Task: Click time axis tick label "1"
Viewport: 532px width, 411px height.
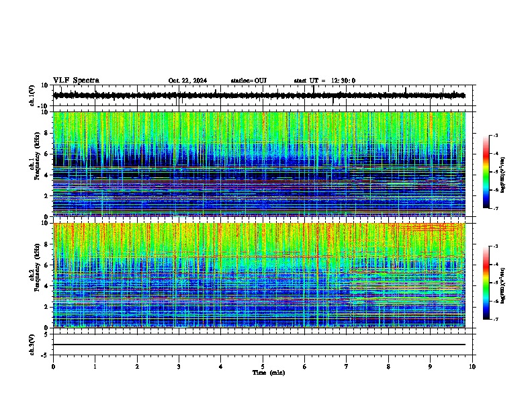Action: pos(95,367)
